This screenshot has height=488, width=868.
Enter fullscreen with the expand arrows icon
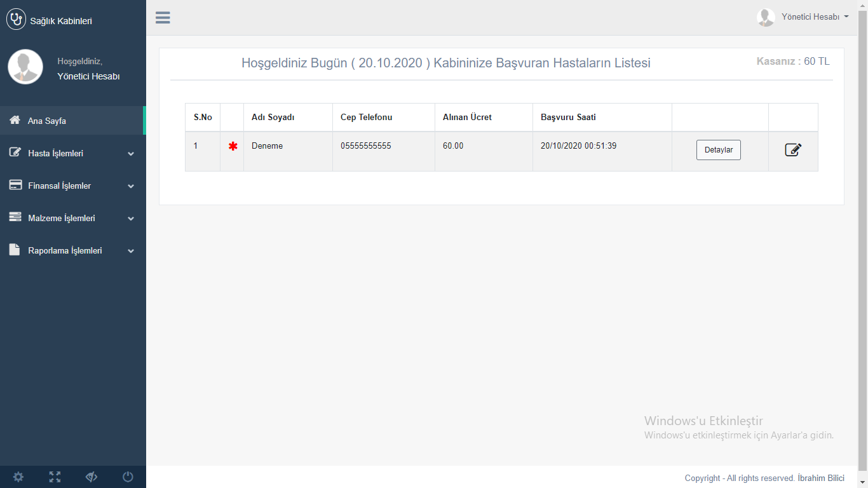tap(55, 477)
